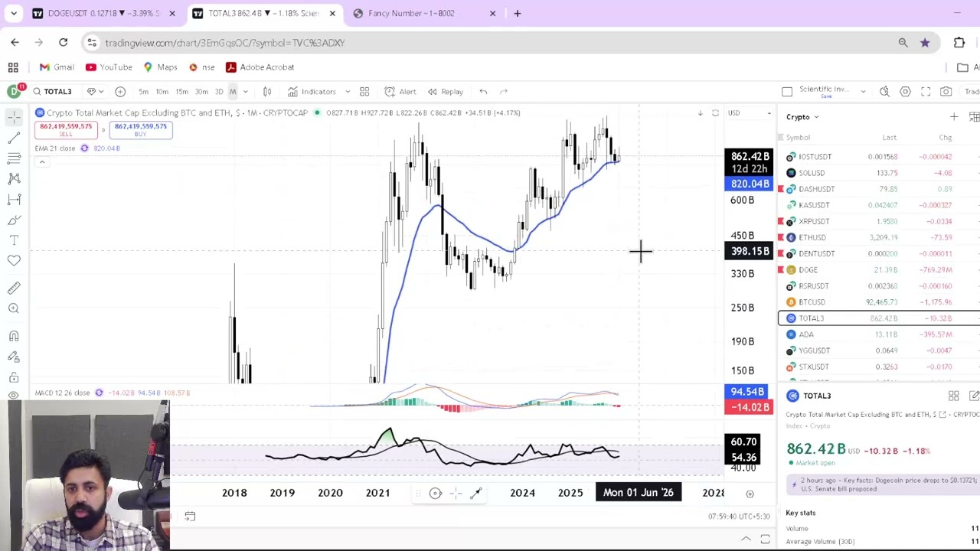Click the blue BUY price button
980x551 pixels.
141,130
